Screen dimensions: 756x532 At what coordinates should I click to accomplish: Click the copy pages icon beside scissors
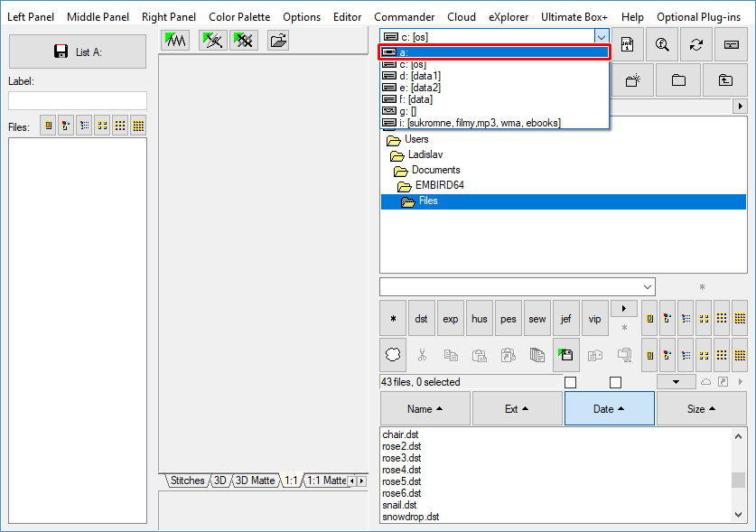coord(451,355)
